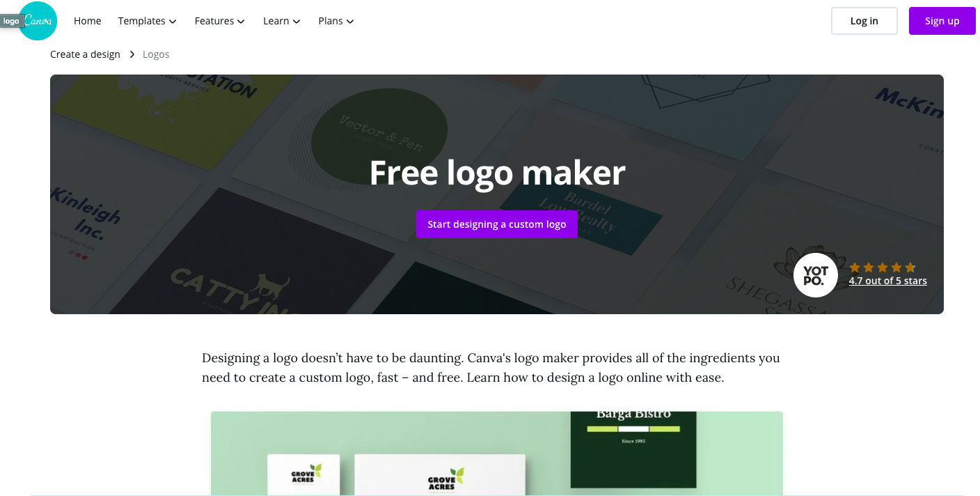Click the Barga Bistro dark green card
The width and height of the screenshot is (980, 496).
pos(633,449)
